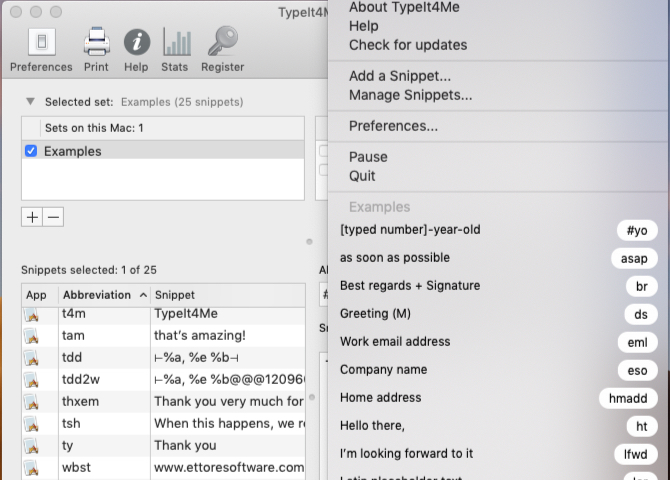Remove the set with minus button

click(53, 217)
